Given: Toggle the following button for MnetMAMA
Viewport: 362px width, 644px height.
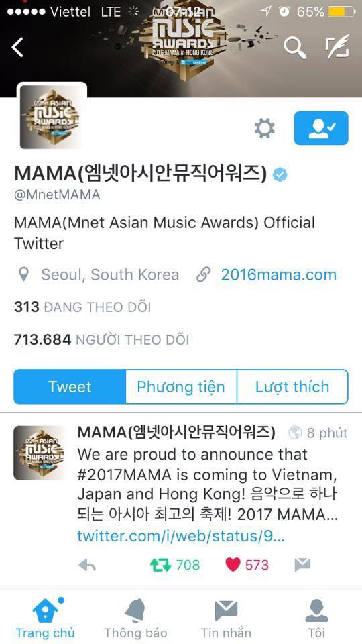Looking at the screenshot, I should tap(321, 128).
